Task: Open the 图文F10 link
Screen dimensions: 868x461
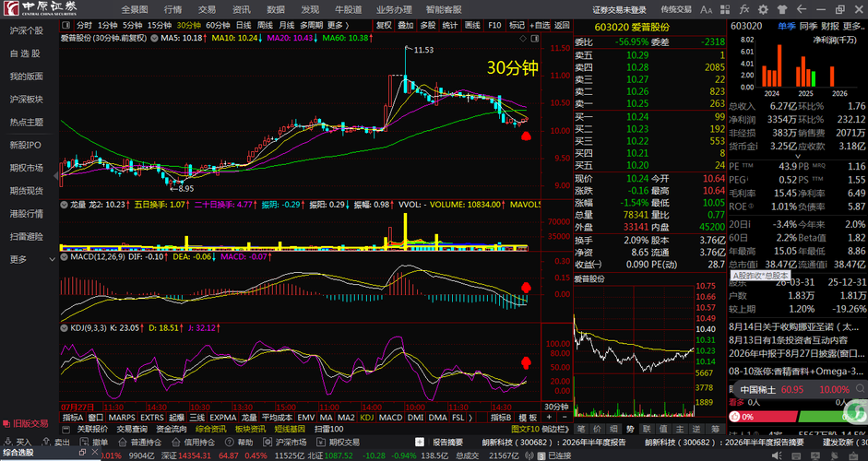Action: click(526, 429)
